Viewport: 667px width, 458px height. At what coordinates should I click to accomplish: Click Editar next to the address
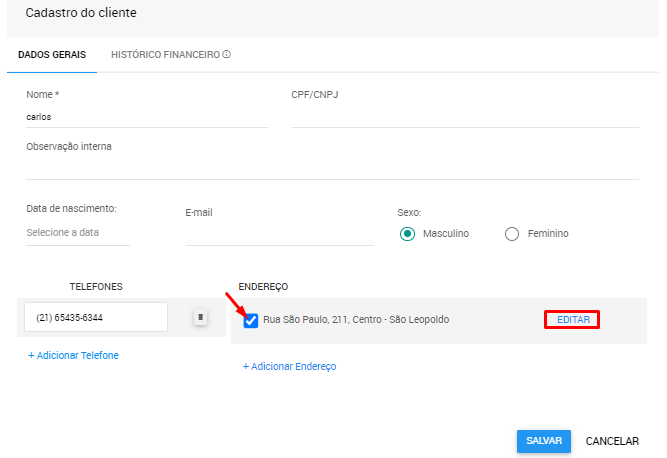point(572,320)
